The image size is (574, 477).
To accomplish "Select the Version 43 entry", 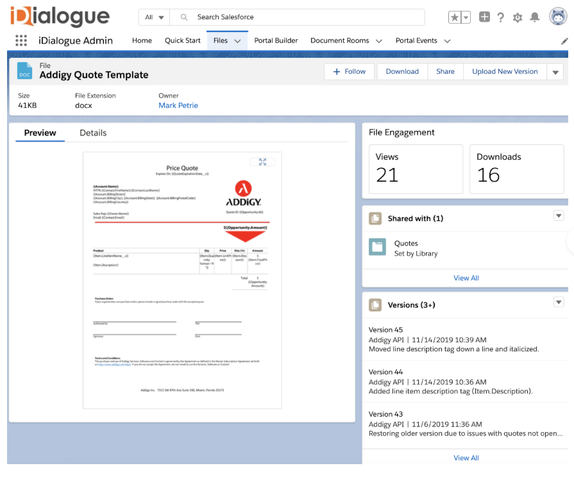I will [465, 424].
